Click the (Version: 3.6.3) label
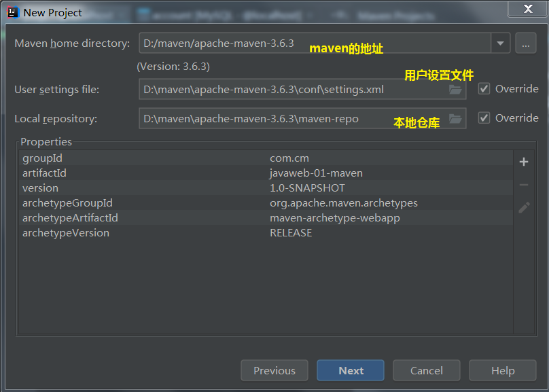549x392 pixels. tap(173, 67)
